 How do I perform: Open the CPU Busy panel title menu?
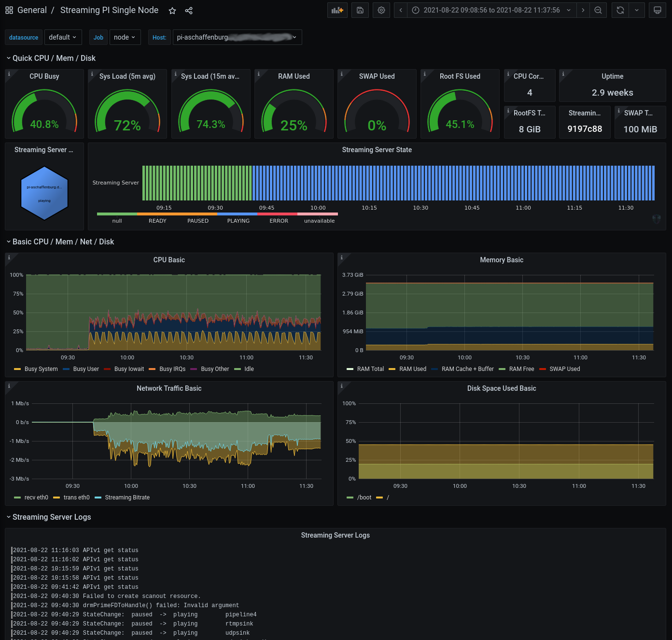[x=44, y=76]
